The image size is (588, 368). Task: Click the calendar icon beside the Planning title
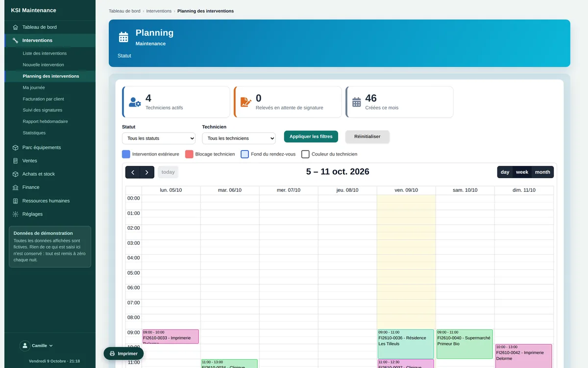123,37
